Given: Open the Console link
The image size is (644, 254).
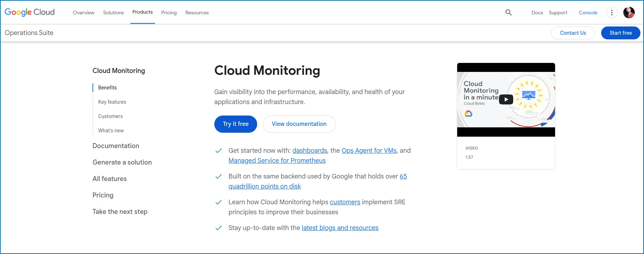Looking at the screenshot, I should click(x=588, y=13).
